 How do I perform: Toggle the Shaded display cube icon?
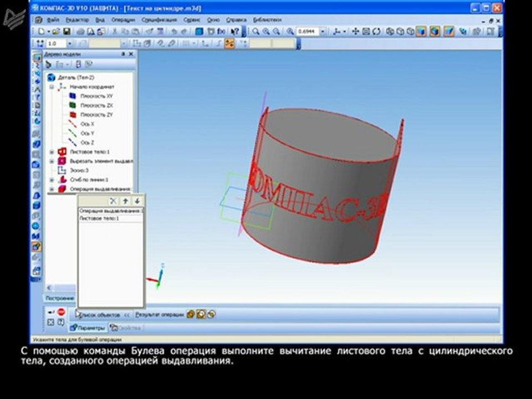click(x=421, y=32)
